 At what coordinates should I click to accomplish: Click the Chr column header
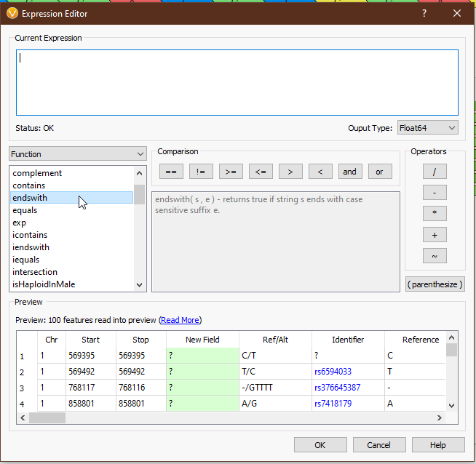[x=52, y=340]
